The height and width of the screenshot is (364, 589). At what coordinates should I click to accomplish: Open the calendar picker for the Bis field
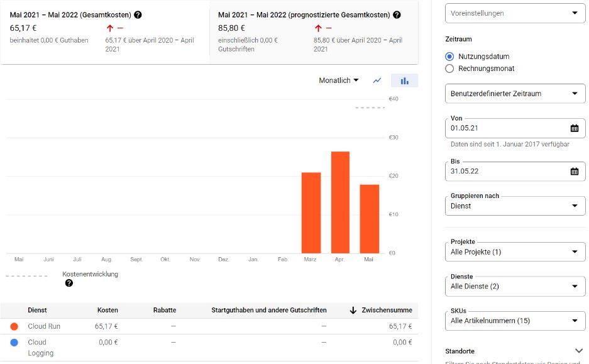coord(576,171)
